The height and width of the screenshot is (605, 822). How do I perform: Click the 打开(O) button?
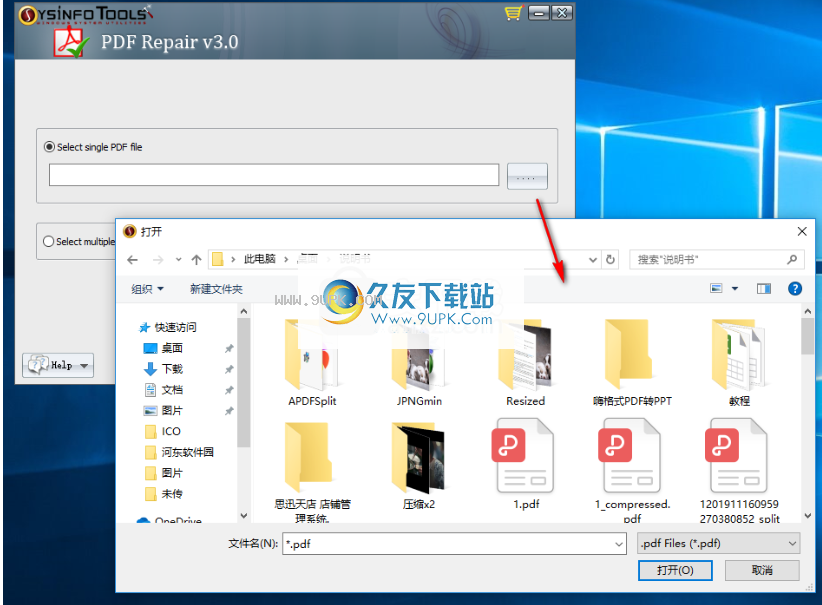[x=675, y=570]
